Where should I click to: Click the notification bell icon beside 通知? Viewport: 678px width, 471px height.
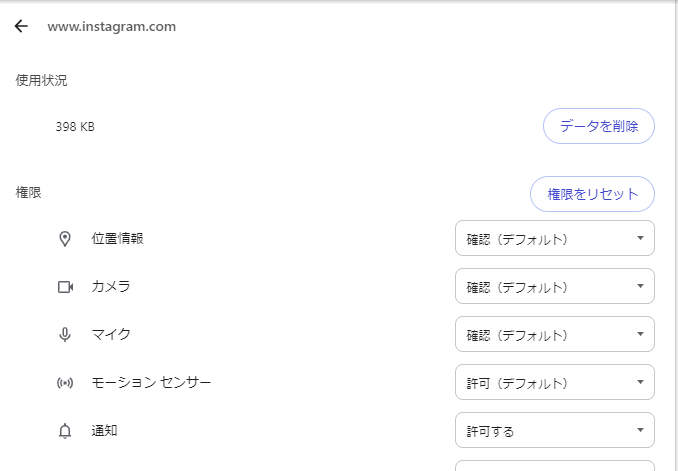click(x=65, y=431)
